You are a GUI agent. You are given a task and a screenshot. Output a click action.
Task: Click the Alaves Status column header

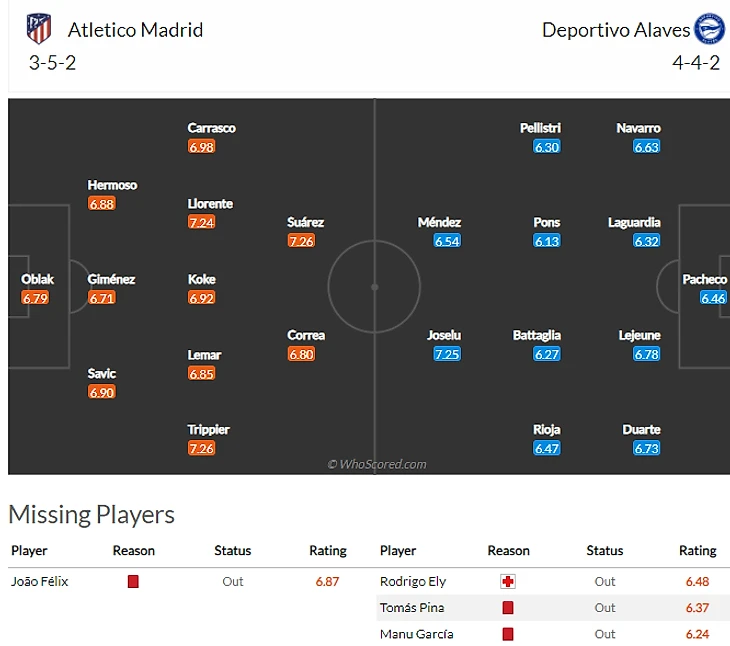coord(604,550)
